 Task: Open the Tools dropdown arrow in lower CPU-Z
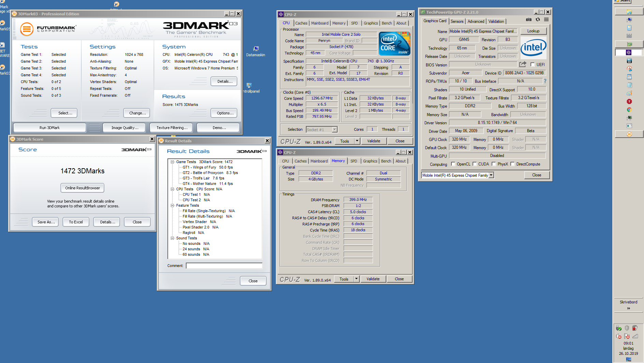point(356,279)
